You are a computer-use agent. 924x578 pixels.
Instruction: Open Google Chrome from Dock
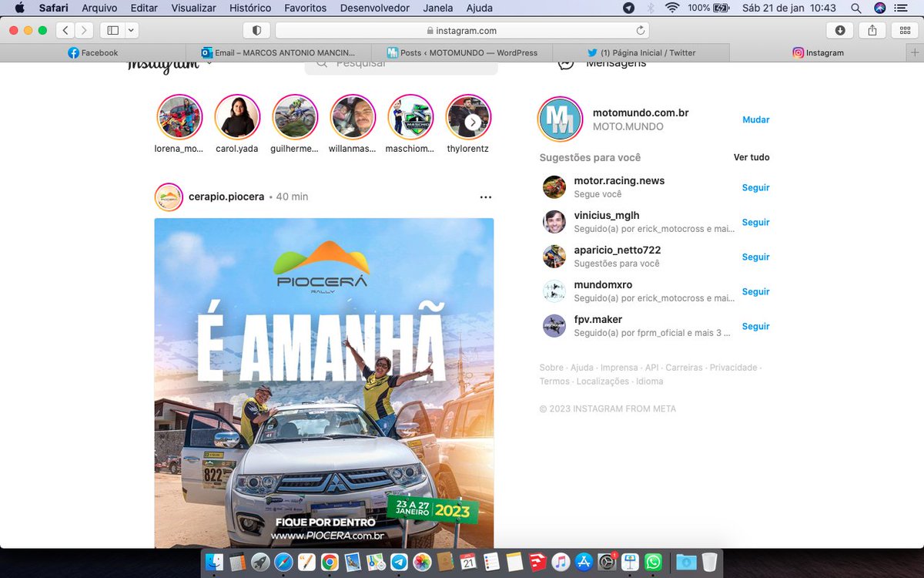coord(330,562)
